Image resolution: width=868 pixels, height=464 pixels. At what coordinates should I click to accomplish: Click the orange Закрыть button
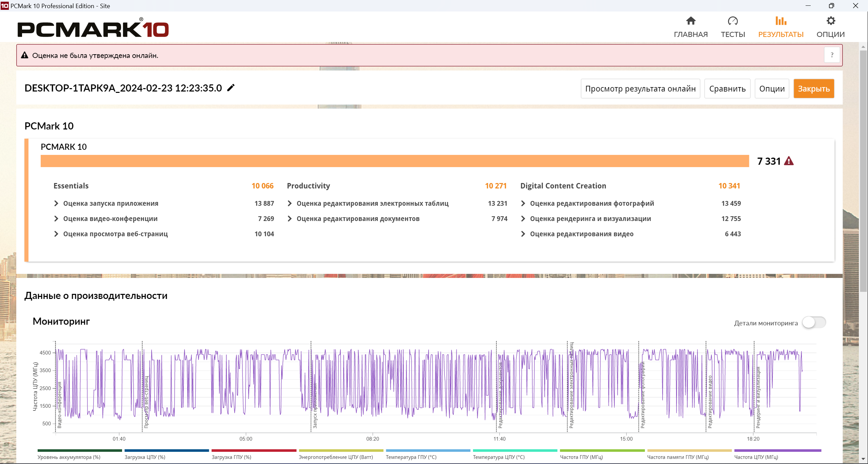click(814, 89)
